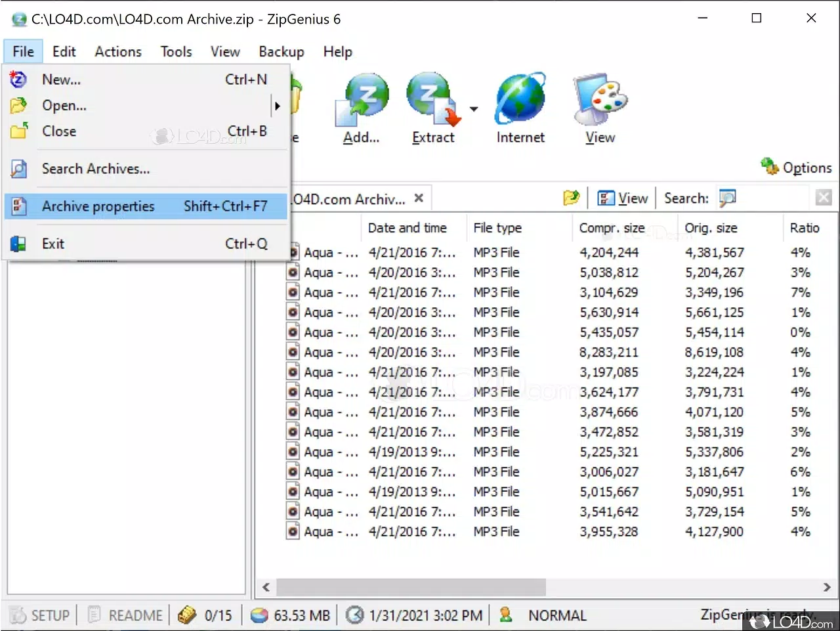Click the scrollbar left arrow

tap(266, 587)
